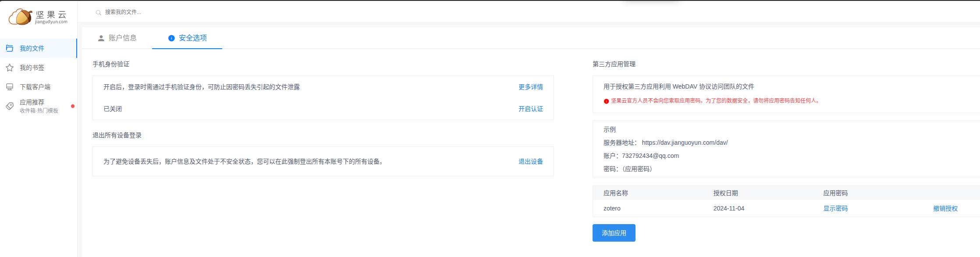Click the zotero app name cell
The image size is (980, 257).
click(612, 208)
